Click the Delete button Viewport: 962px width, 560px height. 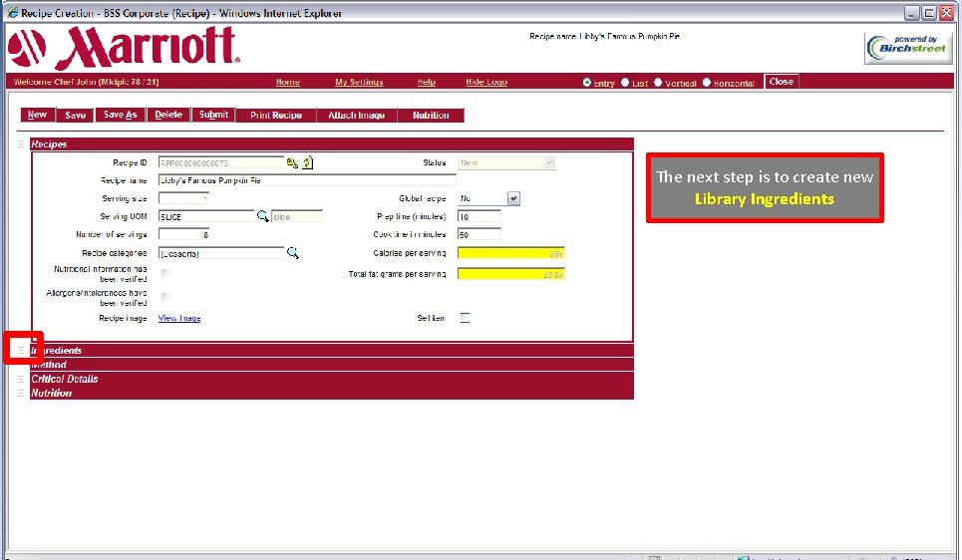coord(168,115)
